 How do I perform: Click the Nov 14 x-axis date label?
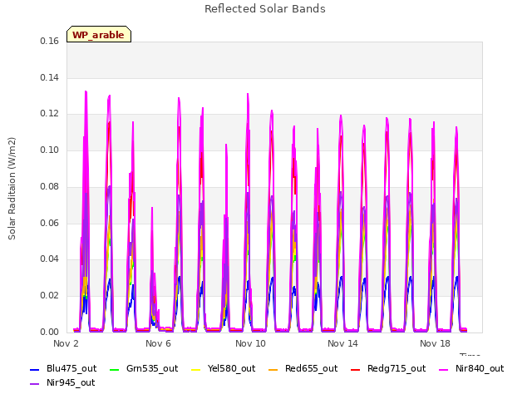click(x=342, y=343)
